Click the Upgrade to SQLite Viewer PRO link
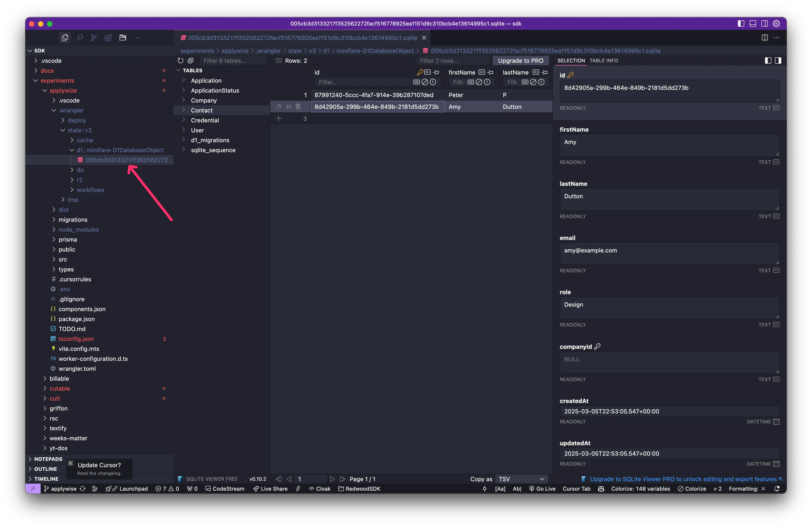Viewport: 812px width, 527px height. pyautogui.click(x=683, y=479)
